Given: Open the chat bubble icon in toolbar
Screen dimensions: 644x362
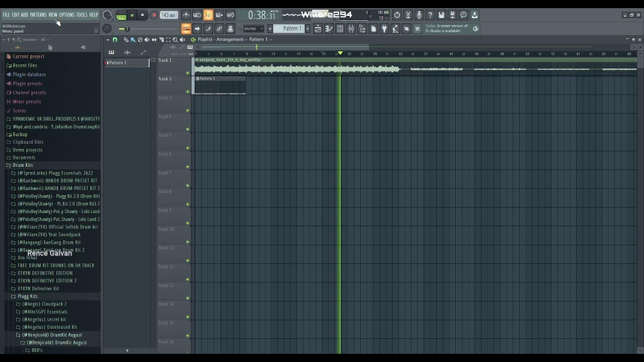Looking at the screenshot, I should [x=463, y=15].
